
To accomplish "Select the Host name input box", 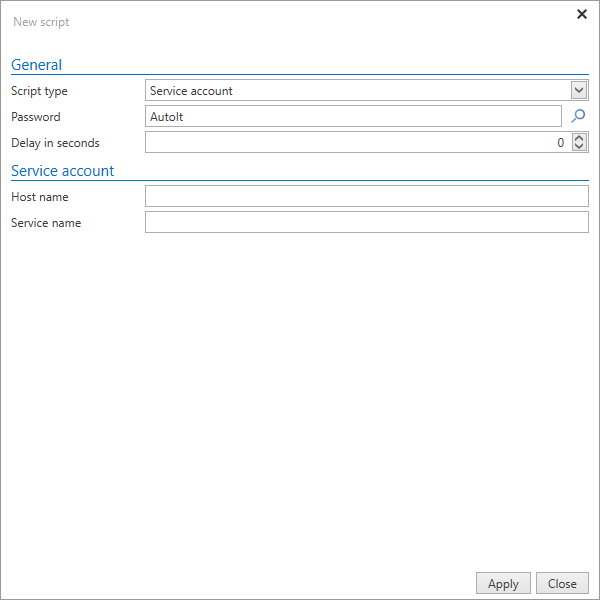I will tap(367, 196).
